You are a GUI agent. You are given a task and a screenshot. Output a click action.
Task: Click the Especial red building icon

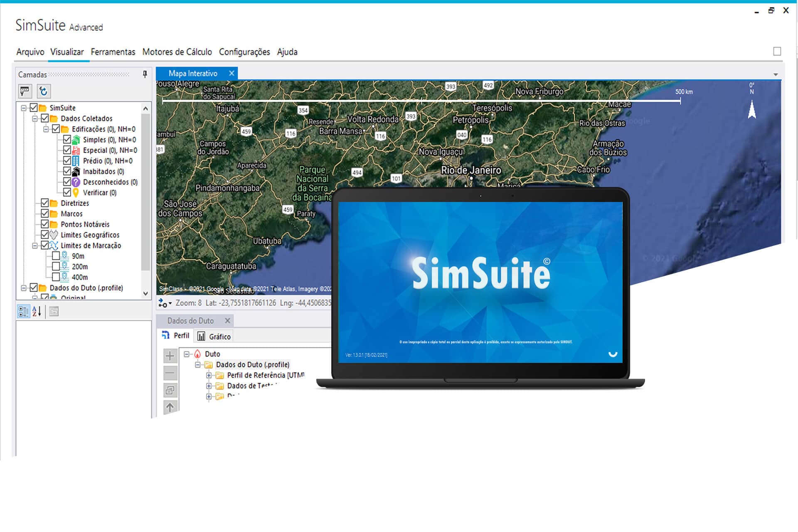point(76,150)
